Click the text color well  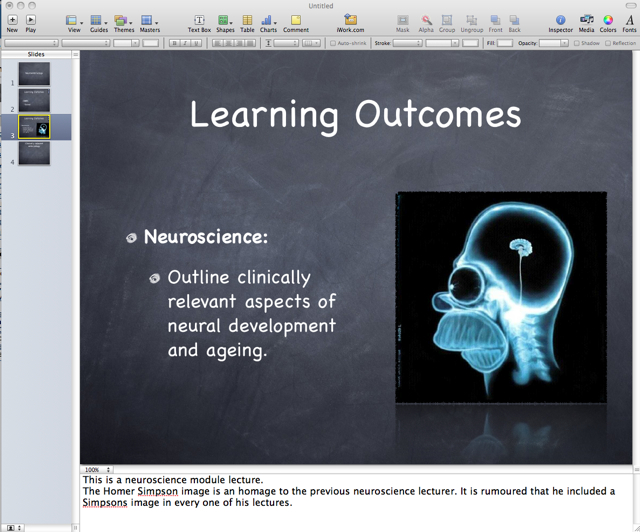coord(150,43)
